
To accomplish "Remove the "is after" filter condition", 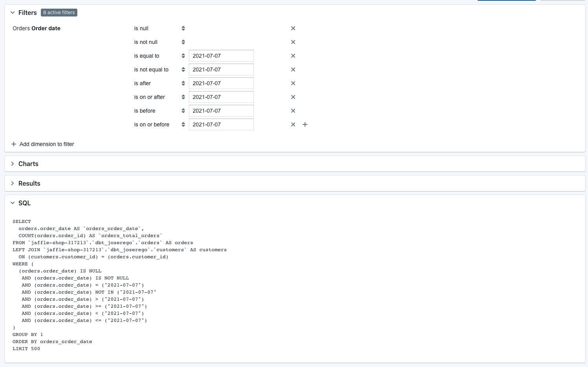I will [293, 83].
